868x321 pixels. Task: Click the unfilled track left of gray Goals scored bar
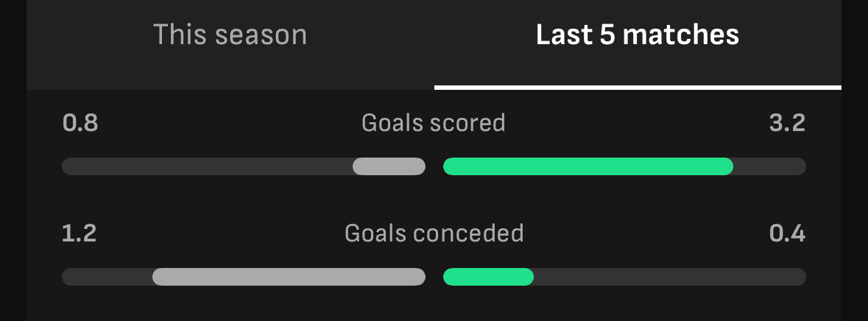pos(206,166)
